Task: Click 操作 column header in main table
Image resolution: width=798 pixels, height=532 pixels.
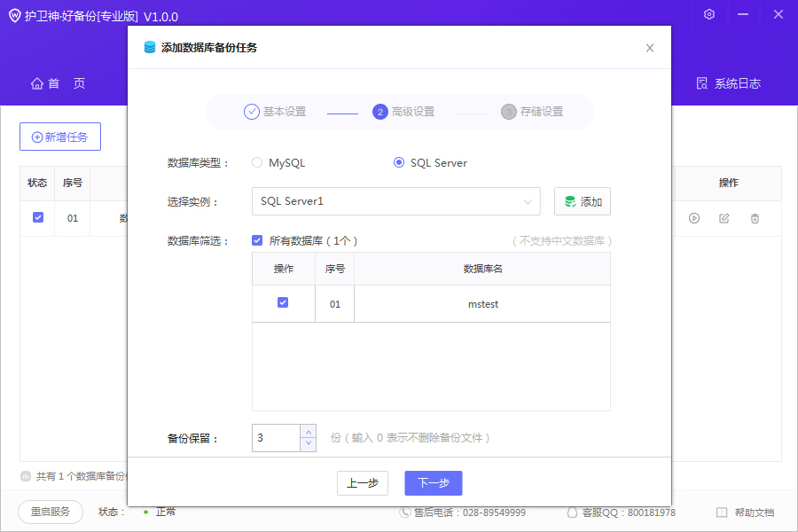Action: click(x=728, y=183)
